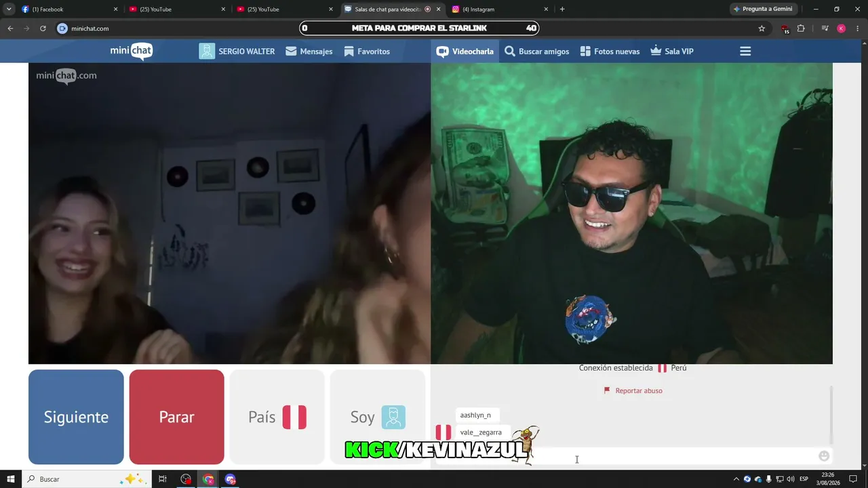Click the stranger's video feed
This screenshot has height=488, width=868.
pyautogui.click(x=229, y=213)
